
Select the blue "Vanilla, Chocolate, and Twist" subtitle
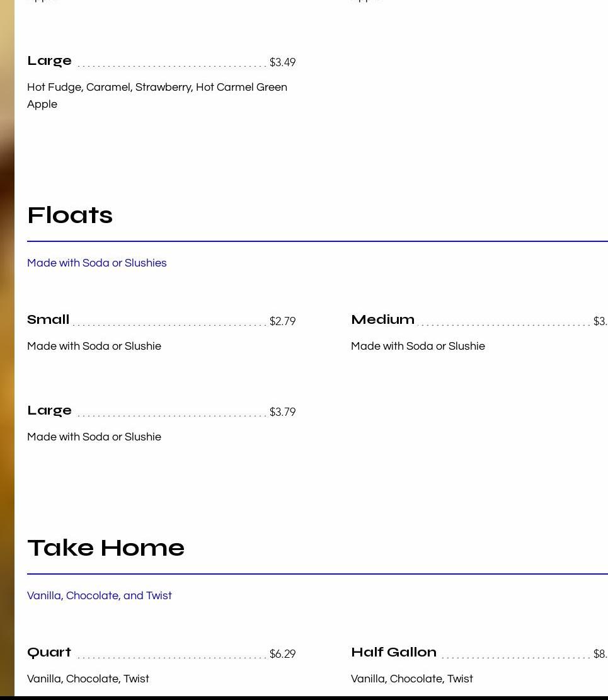tap(100, 596)
